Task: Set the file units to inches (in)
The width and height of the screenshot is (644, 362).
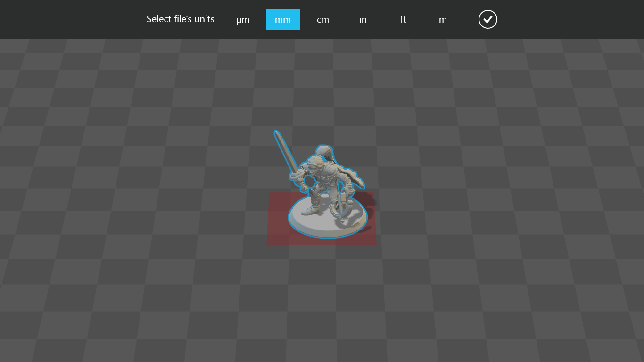Action: (x=363, y=20)
